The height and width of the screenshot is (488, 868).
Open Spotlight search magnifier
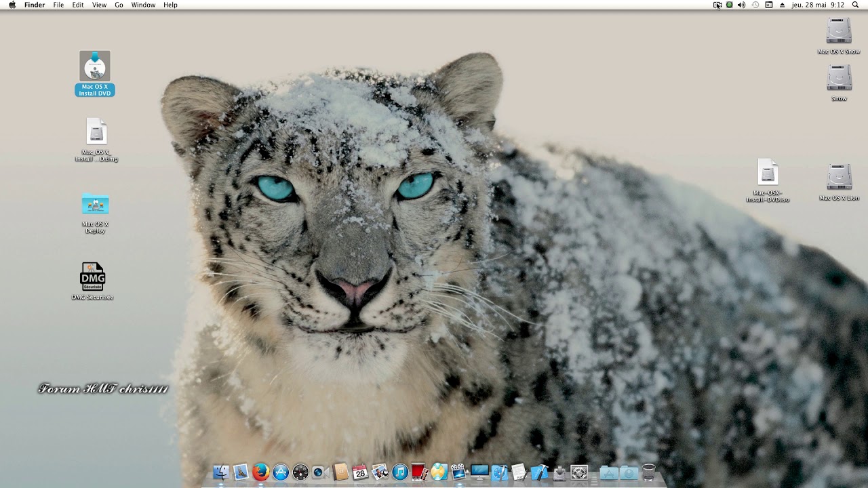pos(856,5)
